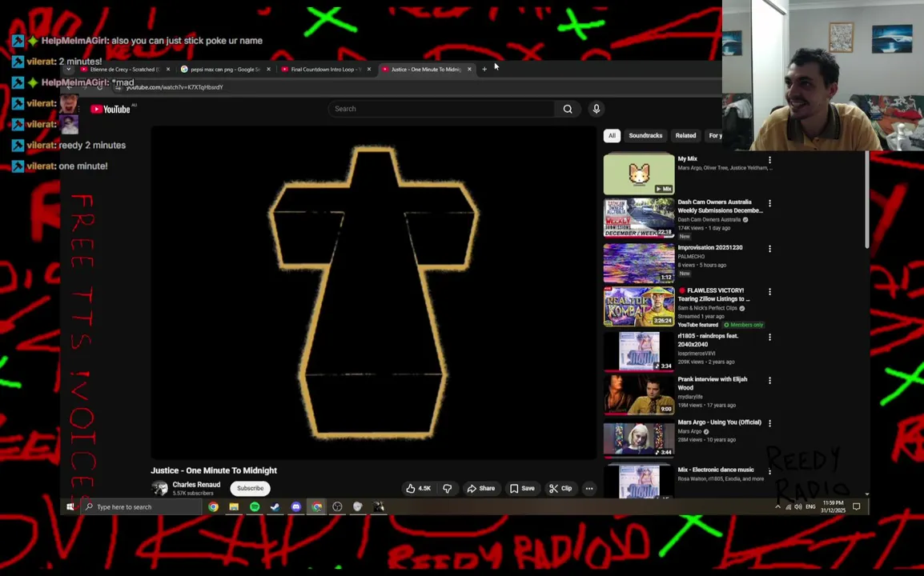Image resolution: width=924 pixels, height=576 pixels.
Task: Open the Realtor Kombat FLAWLESS VICTORY thumbnail
Action: point(639,306)
